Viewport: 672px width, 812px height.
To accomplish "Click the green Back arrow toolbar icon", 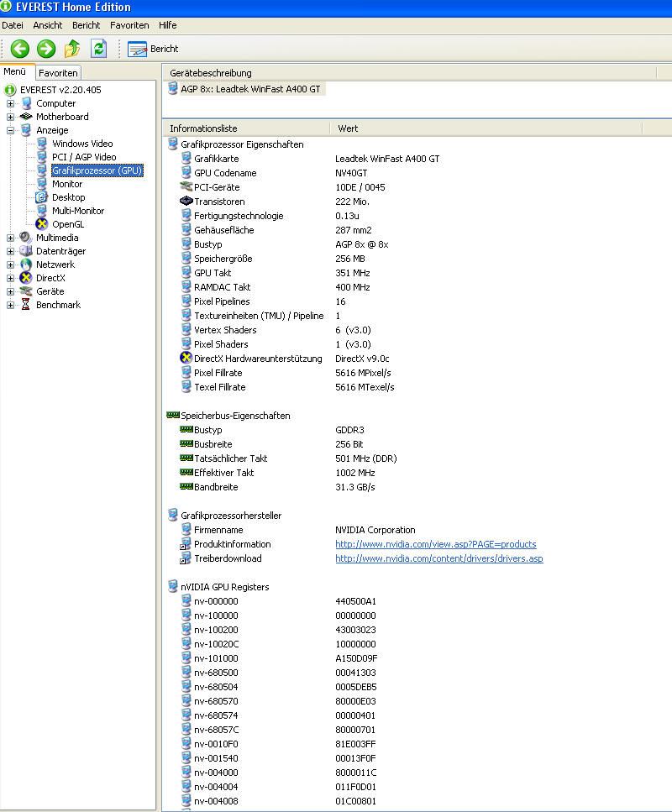I will point(20,49).
